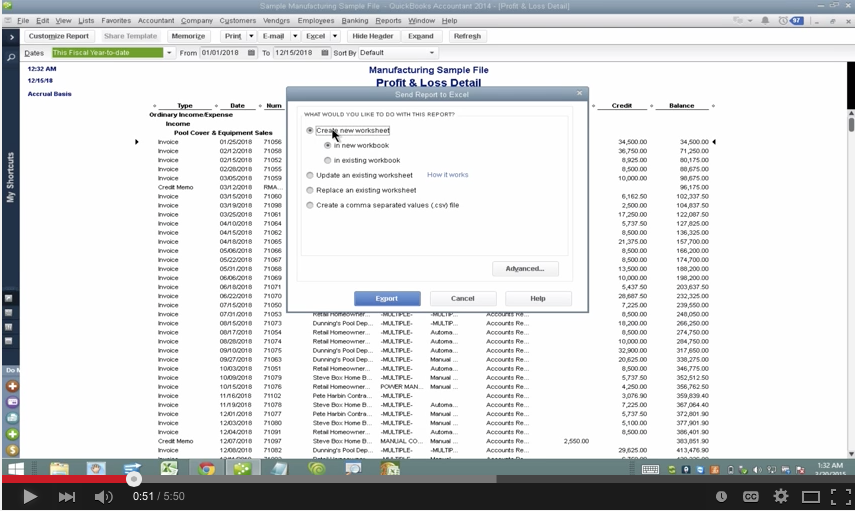Image resolution: width=855 pixels, height=511 pixels.
Task: Open the Dates range dropdown
Action: pos(169,53)
